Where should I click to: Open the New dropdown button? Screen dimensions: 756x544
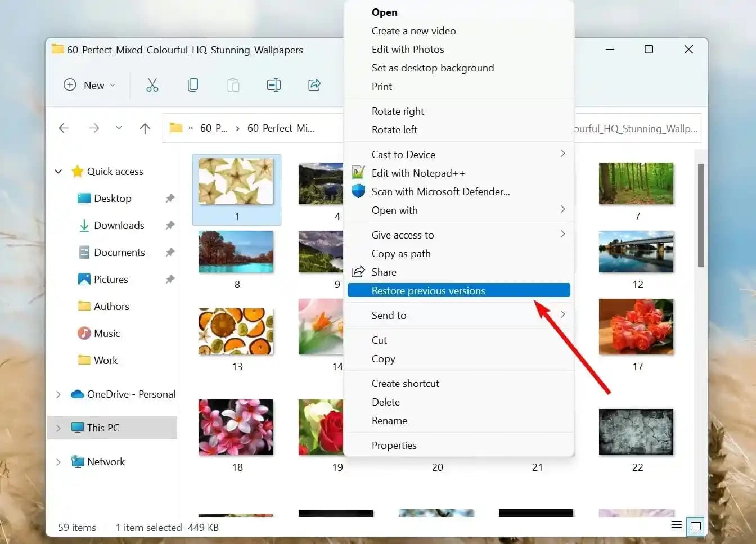point(89,85)
